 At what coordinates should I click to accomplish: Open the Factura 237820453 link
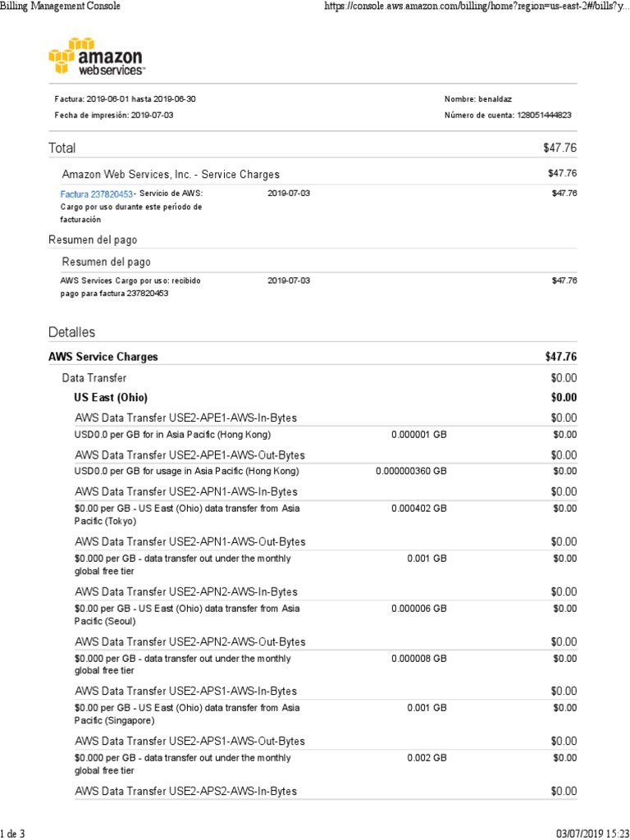tap(97, 194)
